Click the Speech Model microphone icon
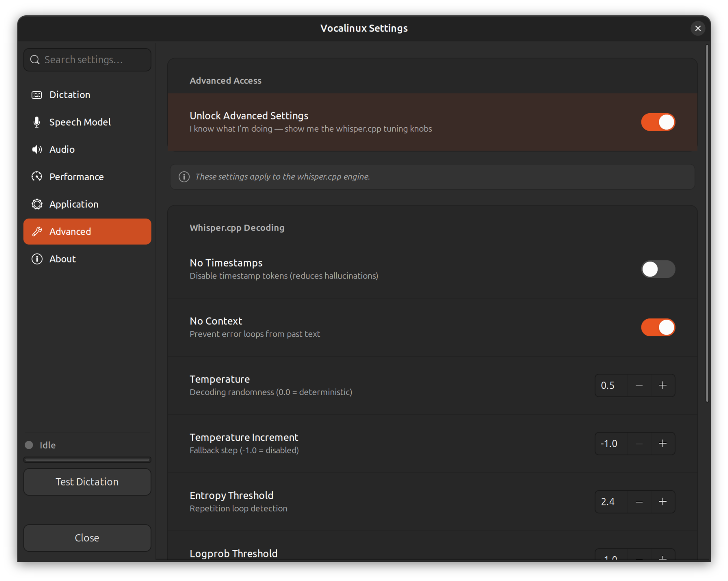Screen dimensions: 728x581 coord(37,122)
